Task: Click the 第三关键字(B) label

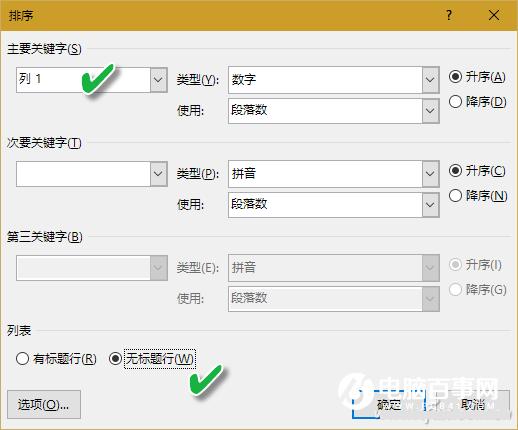Action: (x=45, y=237)
